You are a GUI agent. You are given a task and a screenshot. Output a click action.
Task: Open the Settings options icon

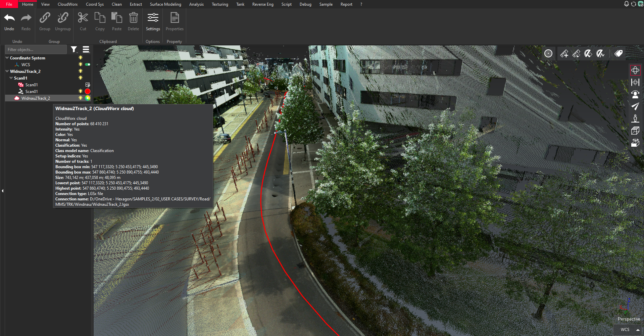click(x=153, y=21)
